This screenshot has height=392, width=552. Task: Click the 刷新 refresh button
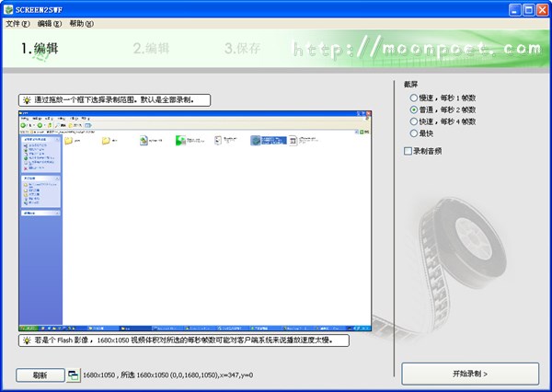pyautogui.click(x=40, y=375)
